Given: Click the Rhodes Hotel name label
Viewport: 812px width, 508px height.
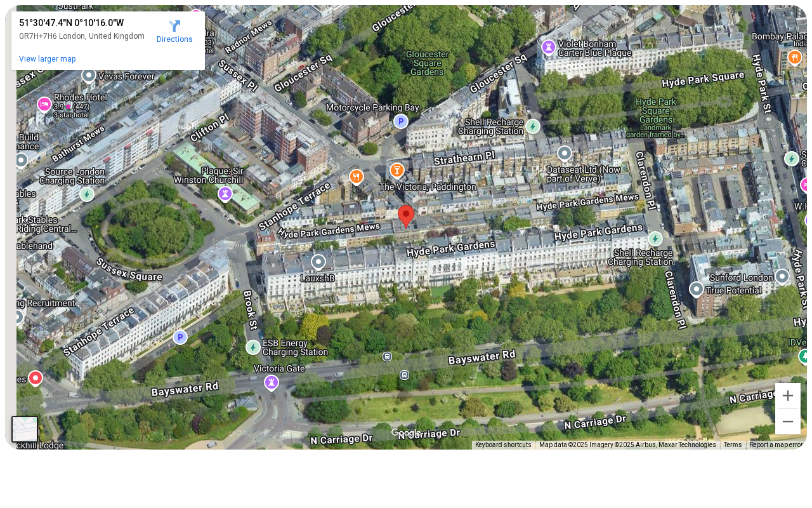Looking at the screenshot, I should click(x=81, y=98).
